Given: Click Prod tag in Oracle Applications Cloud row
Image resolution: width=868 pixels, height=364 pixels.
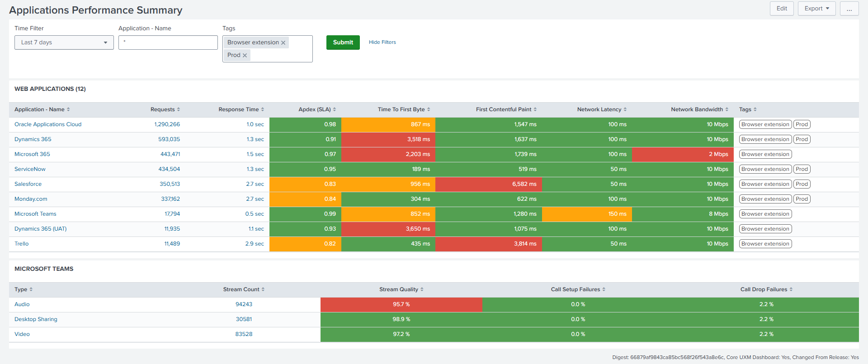Looking at the screenshot, I should point(802,124).
